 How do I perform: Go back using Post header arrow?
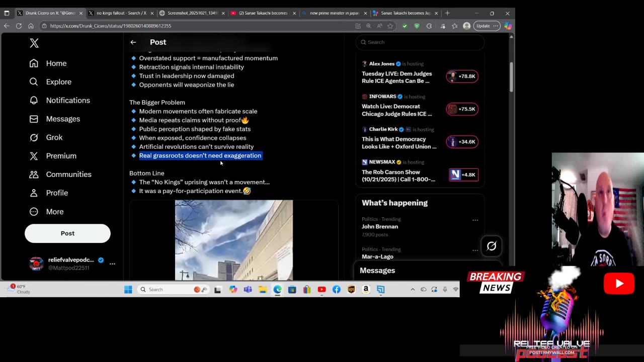[x=133, y=42]
